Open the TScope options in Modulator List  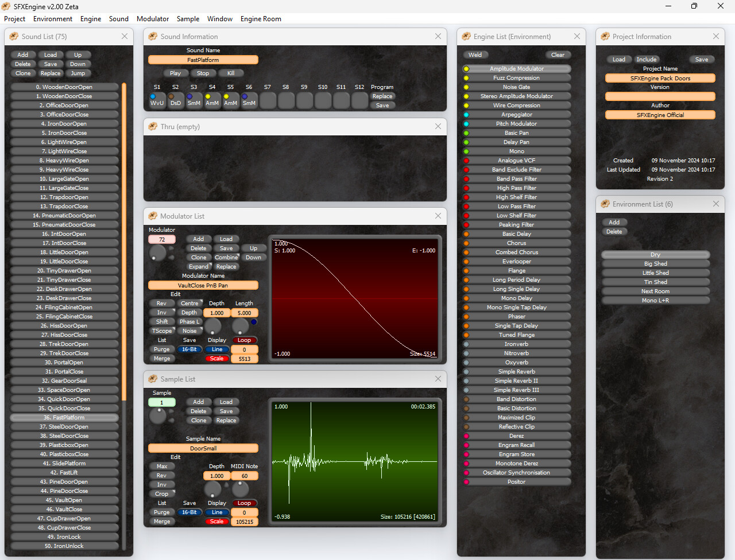pos(163,330)
